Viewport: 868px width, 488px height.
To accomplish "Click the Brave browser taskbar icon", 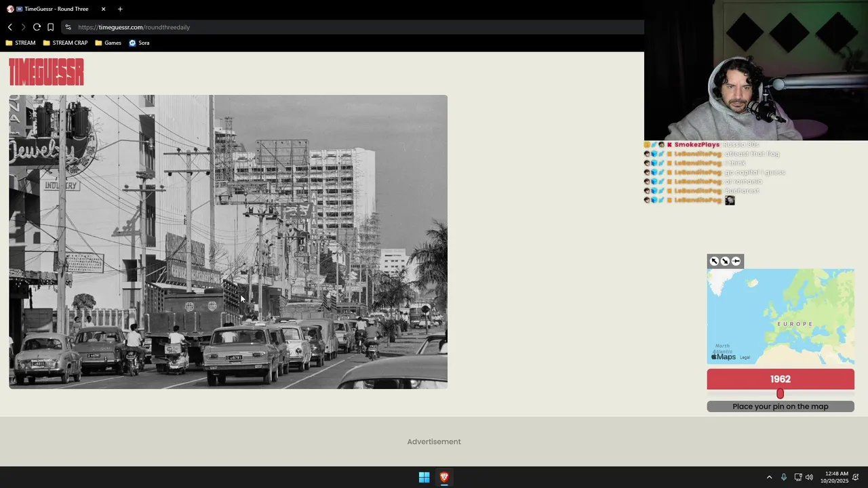I will click(x=444, y=477).
